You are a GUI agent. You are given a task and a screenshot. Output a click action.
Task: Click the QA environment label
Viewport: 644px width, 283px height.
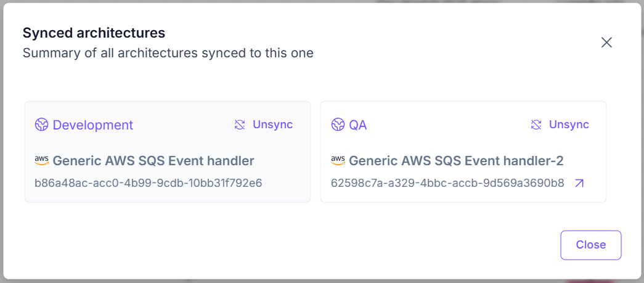(x=358, y=125)
